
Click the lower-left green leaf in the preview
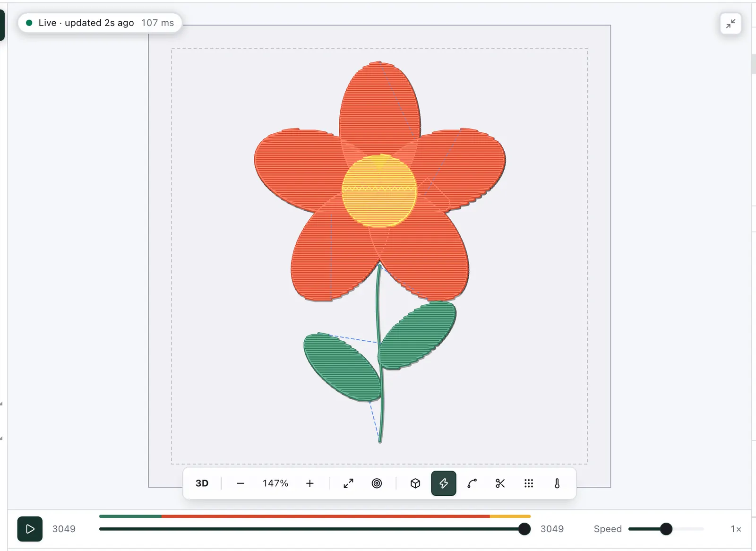click(x=342, y=367)
